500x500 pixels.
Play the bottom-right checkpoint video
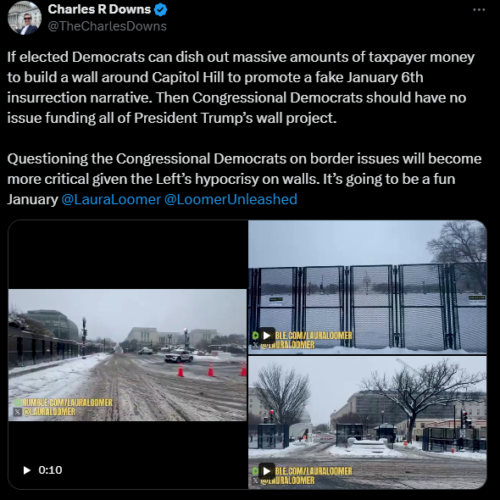267,471
